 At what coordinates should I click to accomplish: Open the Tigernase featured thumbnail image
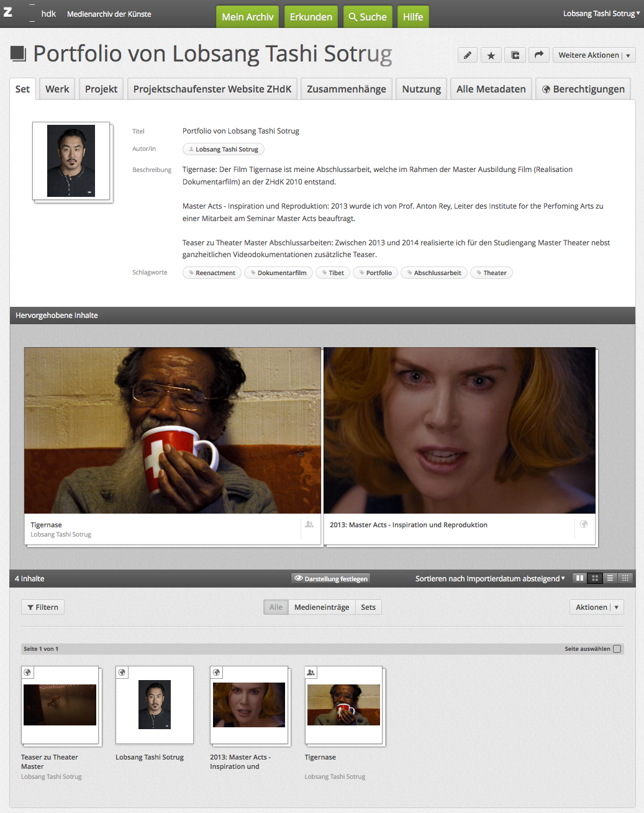(x=173, y=430)
